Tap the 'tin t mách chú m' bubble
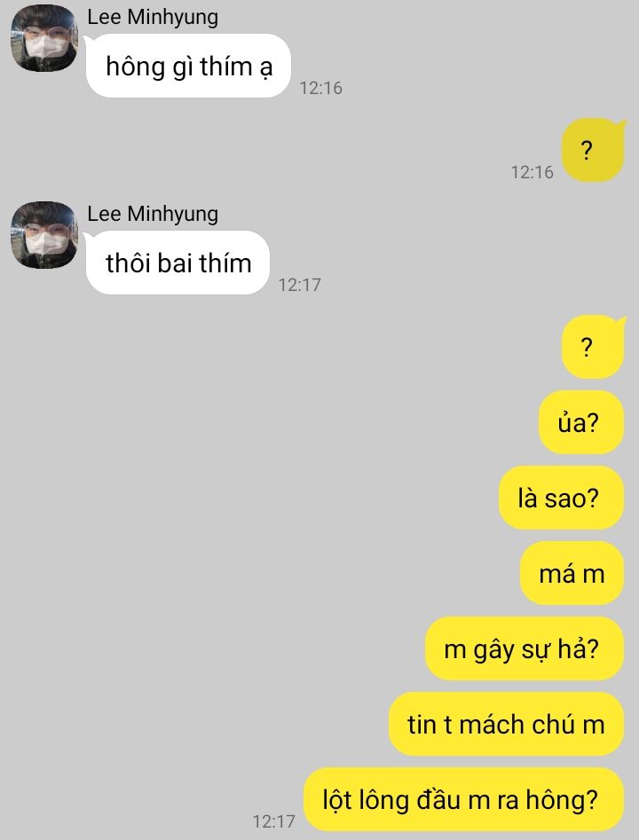This screenshot has height=840, width=639. (x=506, y=725)
